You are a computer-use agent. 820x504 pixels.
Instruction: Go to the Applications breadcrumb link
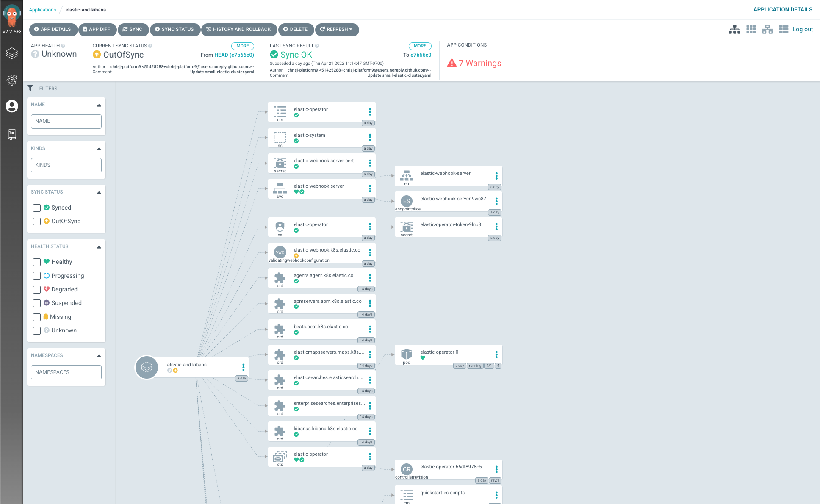(42, 10)
